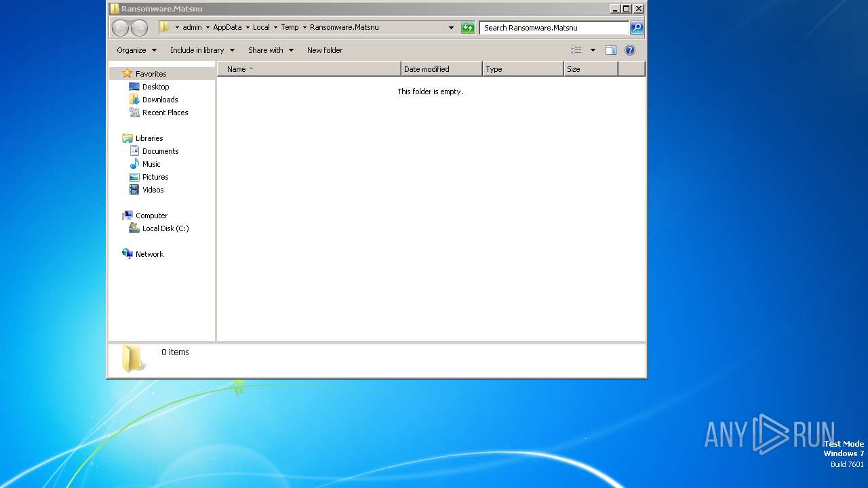Click the Local Disk (C:) drive icon

point(134,228)
